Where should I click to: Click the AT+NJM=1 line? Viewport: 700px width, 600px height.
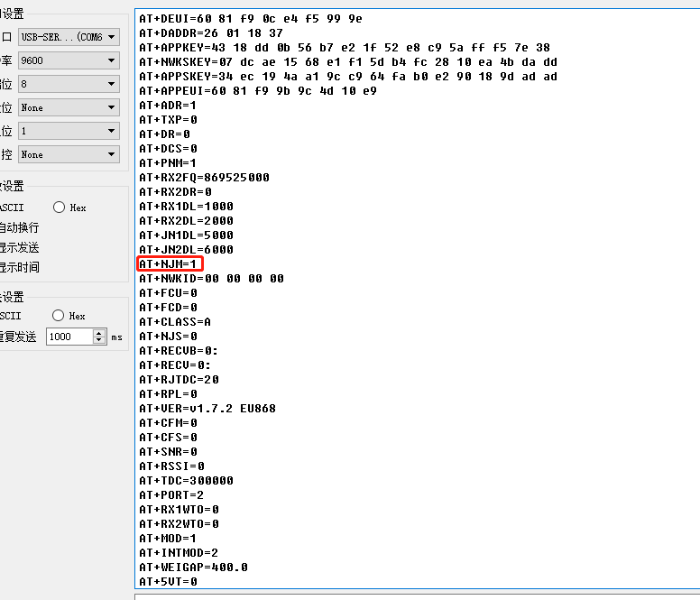pos(168,263)
